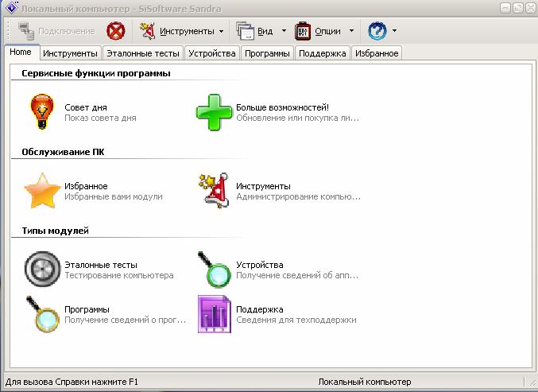538x392 pixels.
Task: Switch to the Home tab
Action: 22,52
